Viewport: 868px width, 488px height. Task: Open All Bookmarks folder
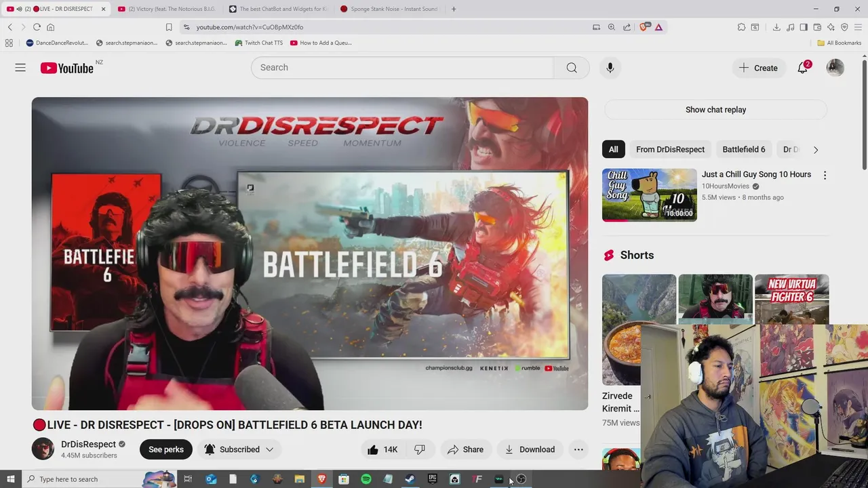(x=839, y=43)
